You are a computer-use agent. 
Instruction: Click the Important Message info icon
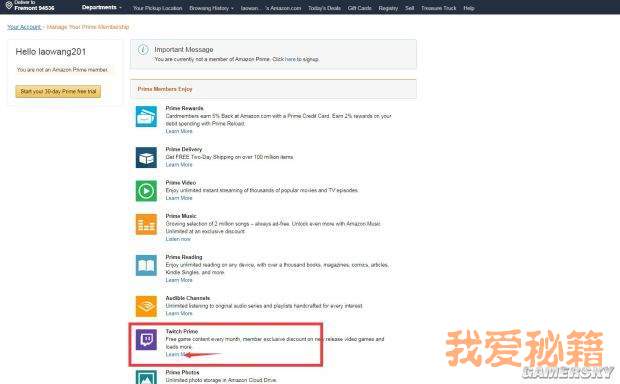click(143, 50)
